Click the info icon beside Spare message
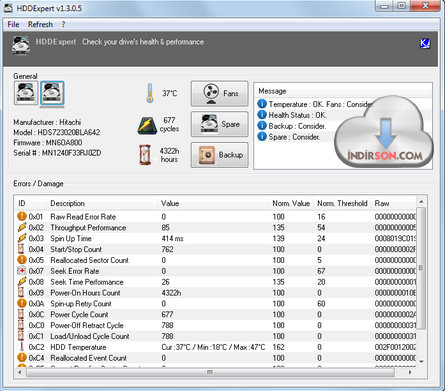Image resolution: width=445 pixels, height=391 pixels. [x=262, y=137]
